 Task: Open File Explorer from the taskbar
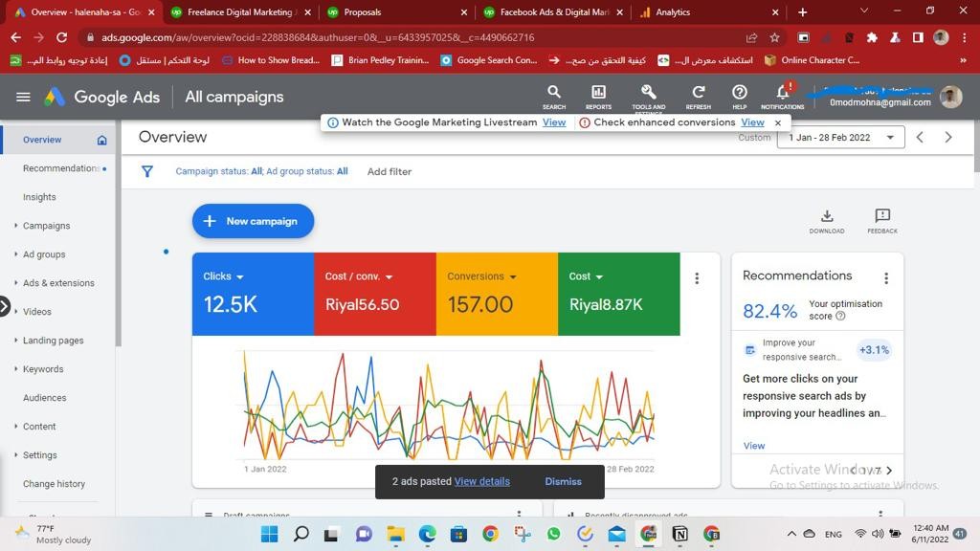(395, 534)
